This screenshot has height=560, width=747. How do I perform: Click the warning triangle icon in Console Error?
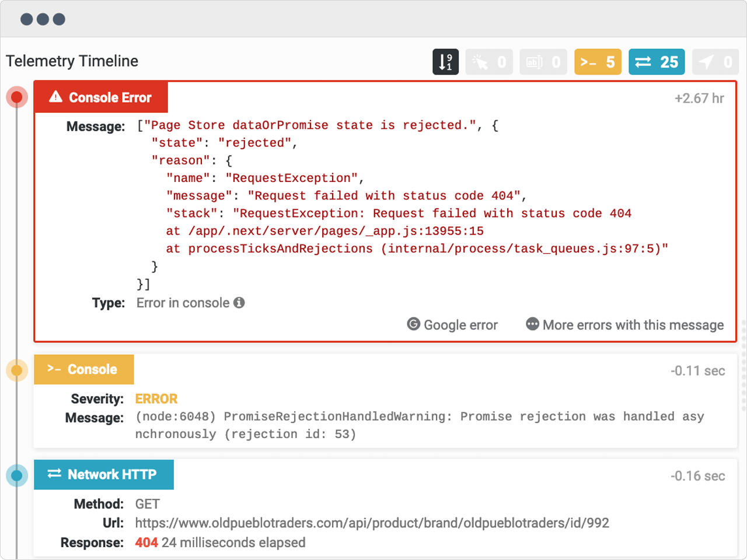pos(55,97)
